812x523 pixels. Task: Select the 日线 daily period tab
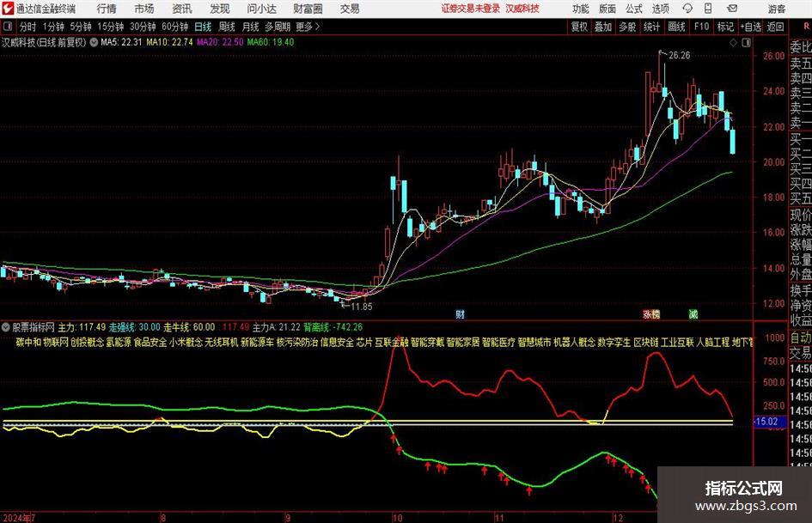(203, 27)
